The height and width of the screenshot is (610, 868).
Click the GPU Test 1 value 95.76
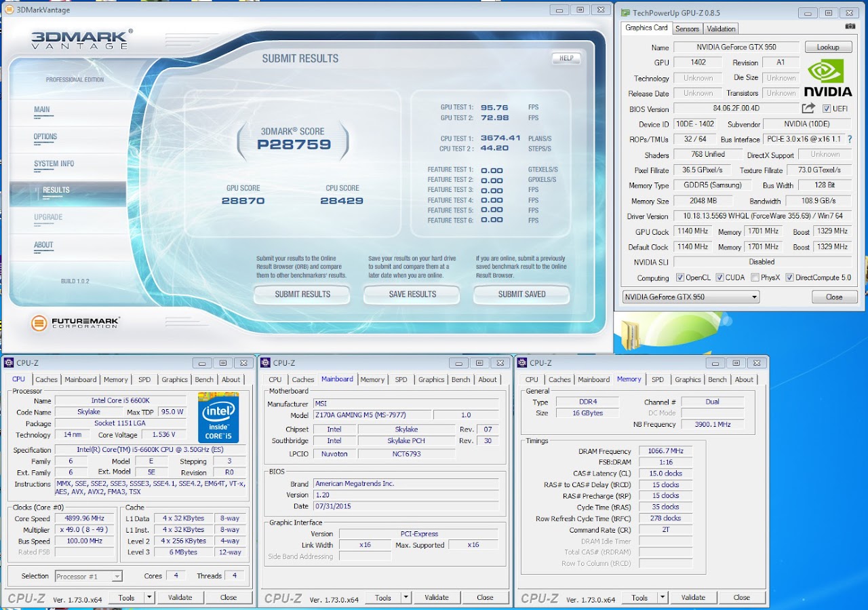494,108
